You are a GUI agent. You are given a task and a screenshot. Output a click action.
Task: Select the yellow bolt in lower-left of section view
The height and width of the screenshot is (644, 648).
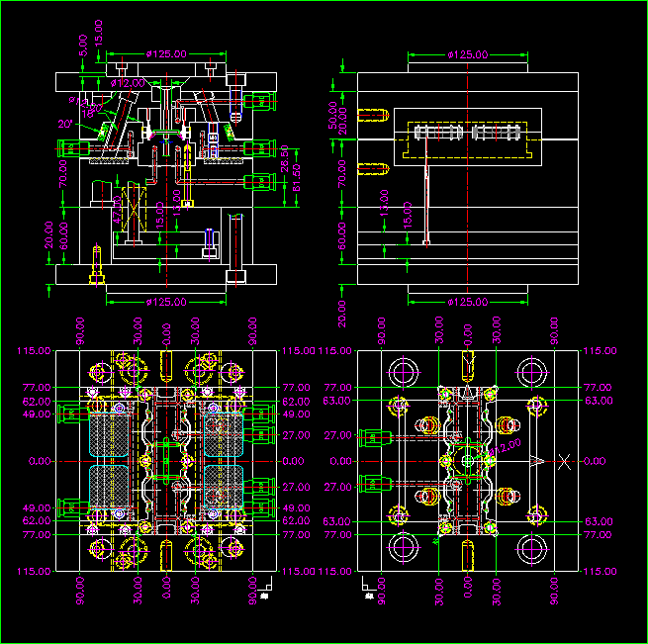click(95, 264)
